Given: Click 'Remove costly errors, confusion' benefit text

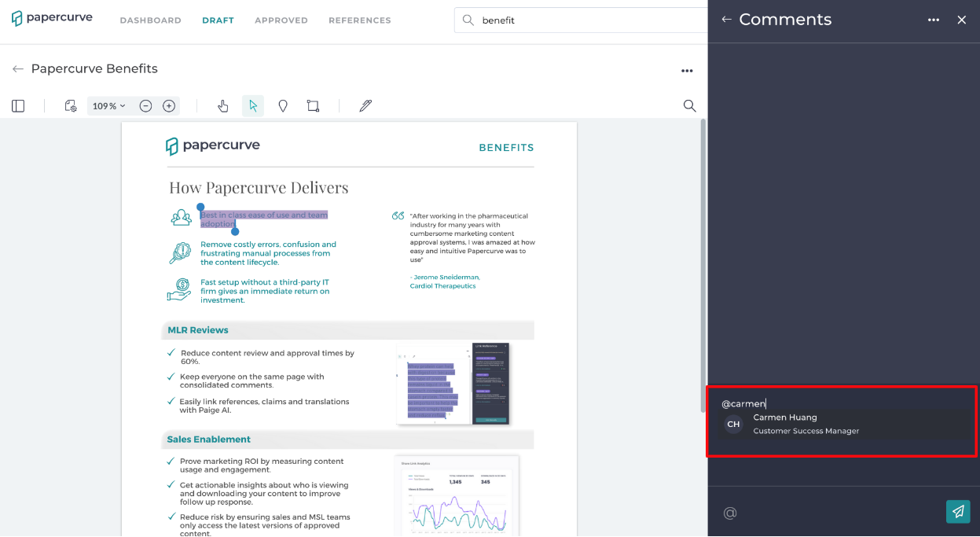Looking at the screenshot, I should [268, 253].
